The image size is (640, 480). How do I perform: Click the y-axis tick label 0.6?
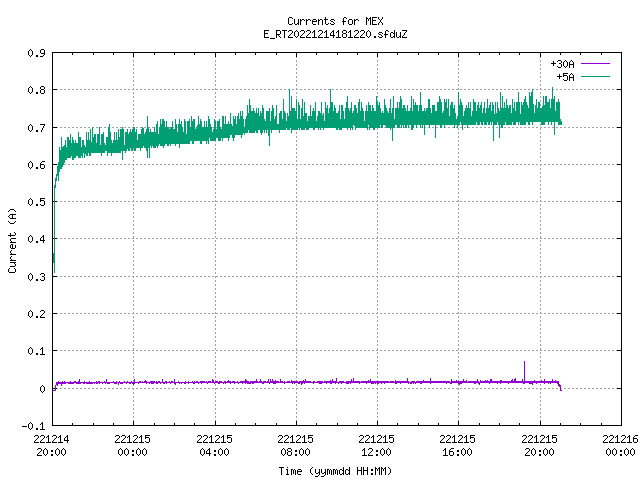(x=37, y=165)
